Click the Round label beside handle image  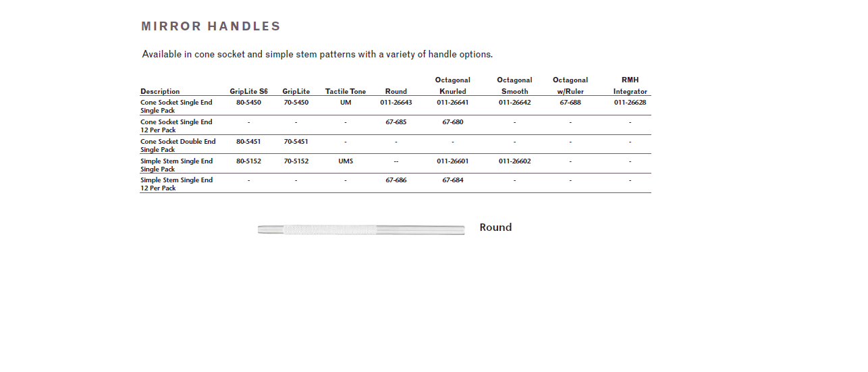(x=495, y=228)
